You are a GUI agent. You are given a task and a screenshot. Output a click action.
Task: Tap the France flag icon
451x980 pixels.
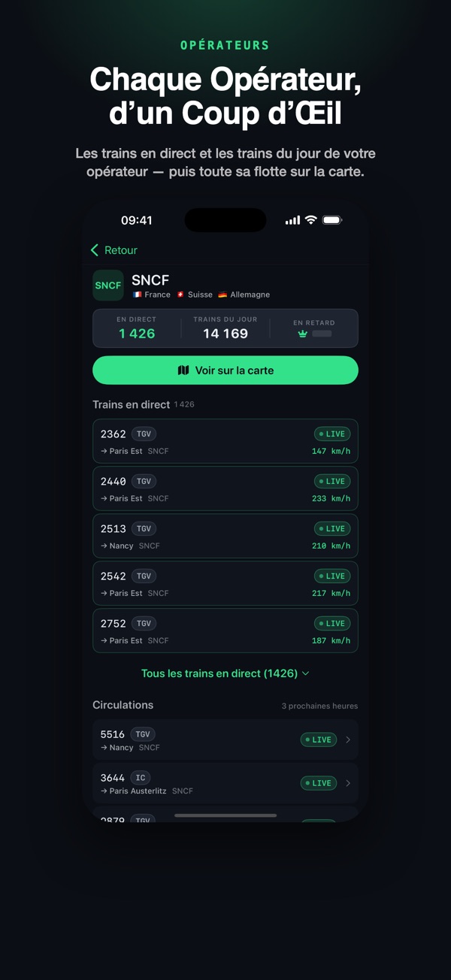click(x=137, y=295)
